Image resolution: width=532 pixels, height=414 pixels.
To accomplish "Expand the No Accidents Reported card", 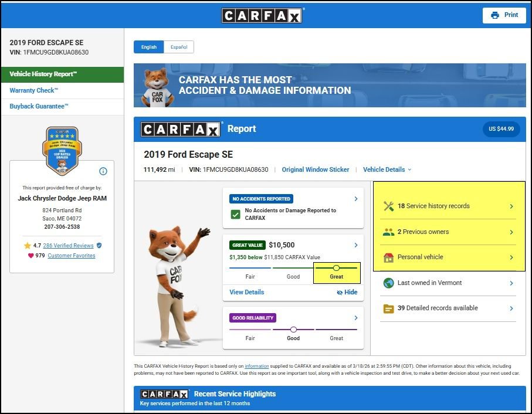I will point(355,199).
